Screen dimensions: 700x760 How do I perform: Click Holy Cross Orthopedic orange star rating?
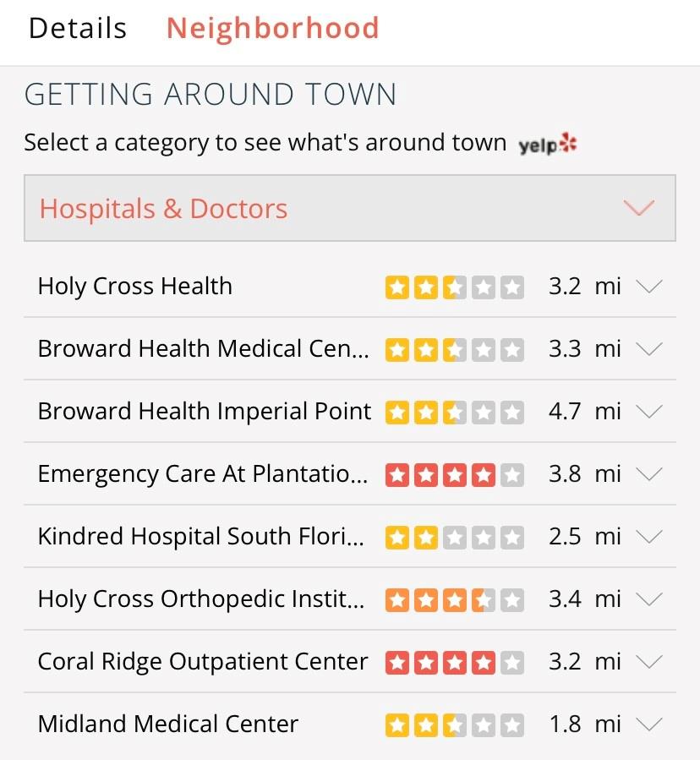pyautogui.click(x=455, y=600)
